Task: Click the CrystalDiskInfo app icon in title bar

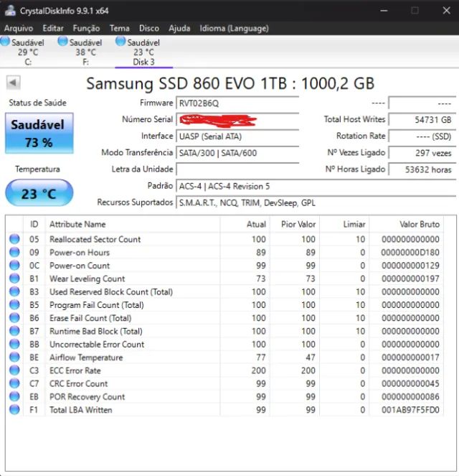Action: click(x=10, y=11)
